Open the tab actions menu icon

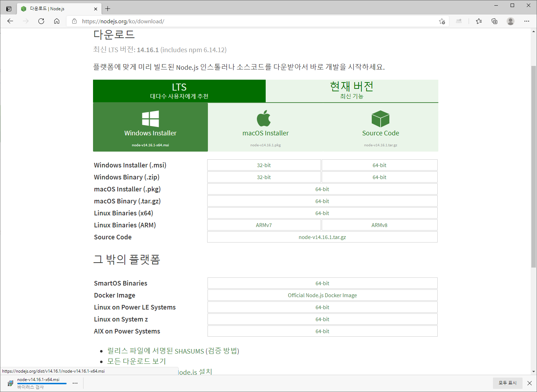9,9
